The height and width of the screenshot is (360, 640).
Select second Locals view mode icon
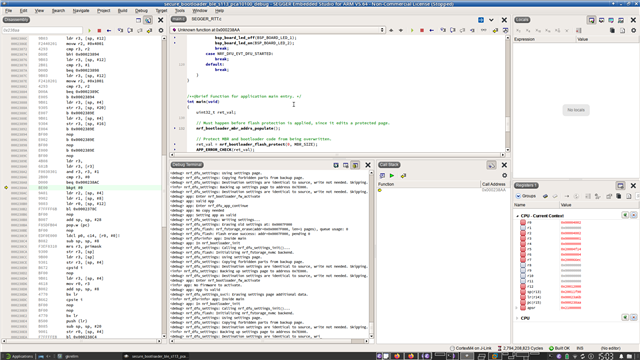601,20
